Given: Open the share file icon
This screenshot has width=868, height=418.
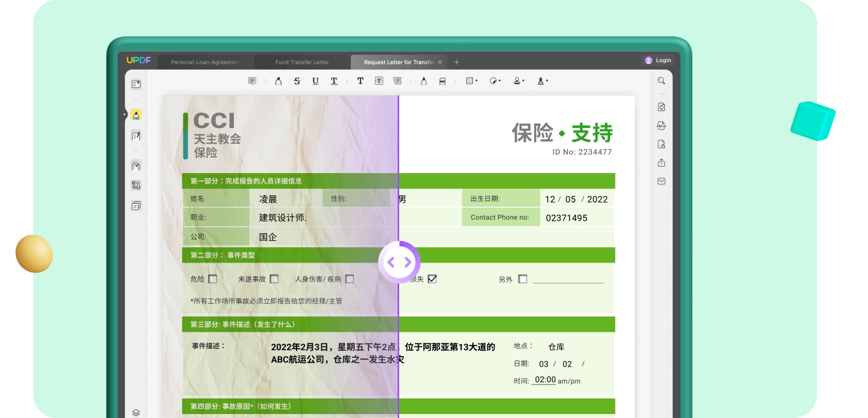Looking at the screenshot, I should [661, 163].
